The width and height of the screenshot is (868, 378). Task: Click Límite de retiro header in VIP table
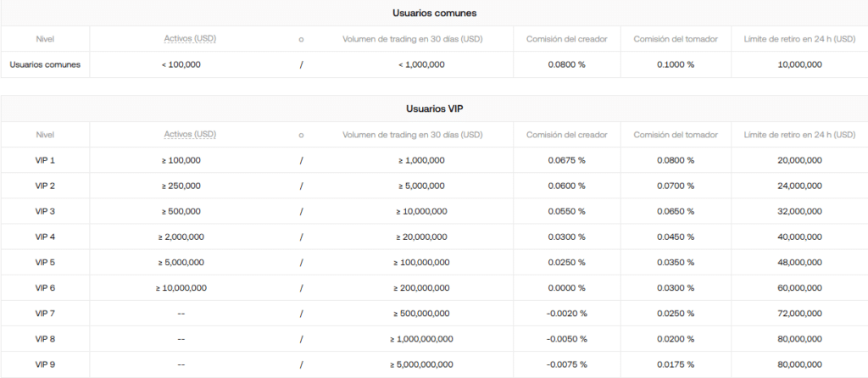(x=798, y=135)
